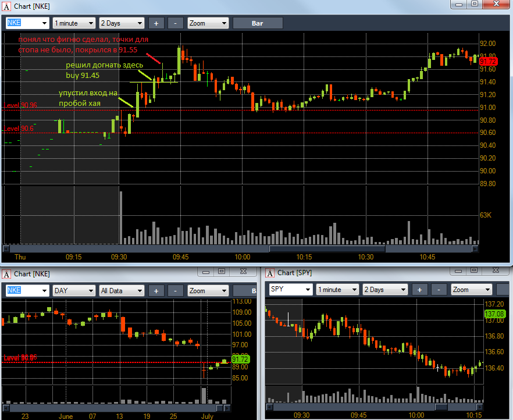Click the plus zoom-in button in daily NKE chart
Image resolution: width=513 pixels, height=420 pixels.
[x=156, y=291]
